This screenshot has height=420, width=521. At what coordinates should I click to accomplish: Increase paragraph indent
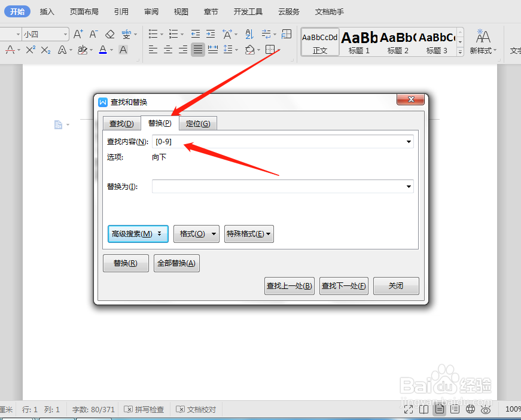tap(211, 34)
